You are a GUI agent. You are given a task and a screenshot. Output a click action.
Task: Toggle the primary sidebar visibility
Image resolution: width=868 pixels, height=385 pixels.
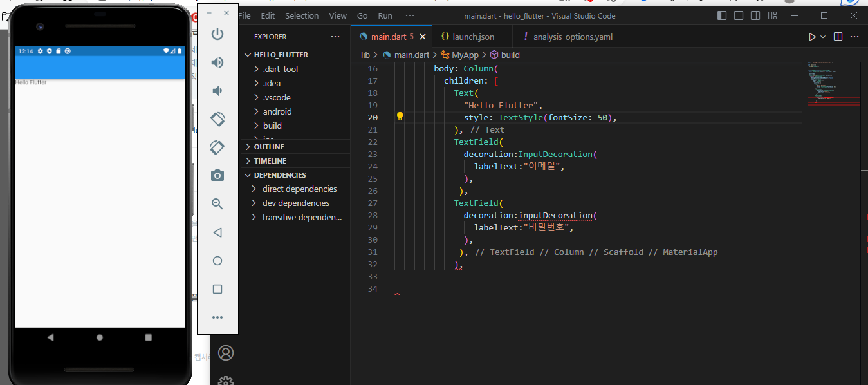[722, 15]
